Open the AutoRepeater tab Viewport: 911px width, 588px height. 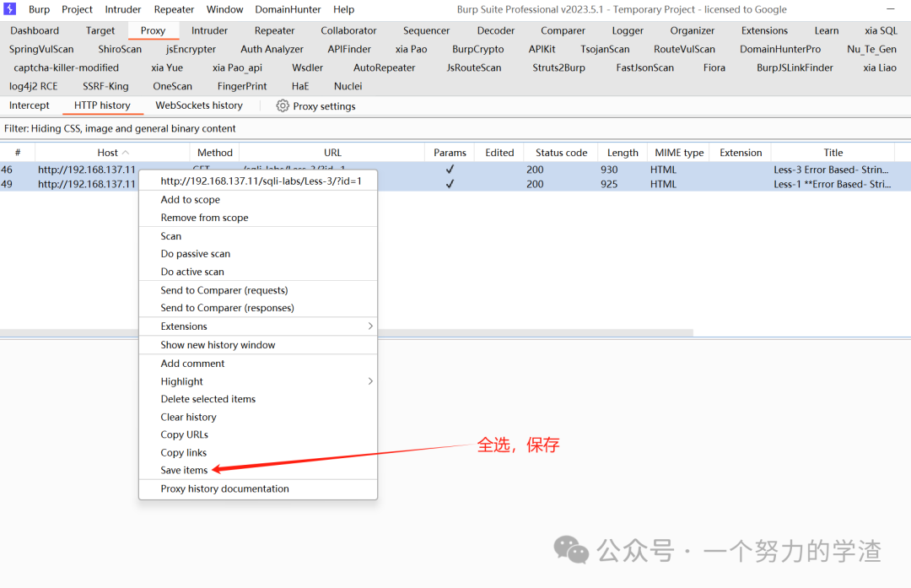click(x=385, y=68)
